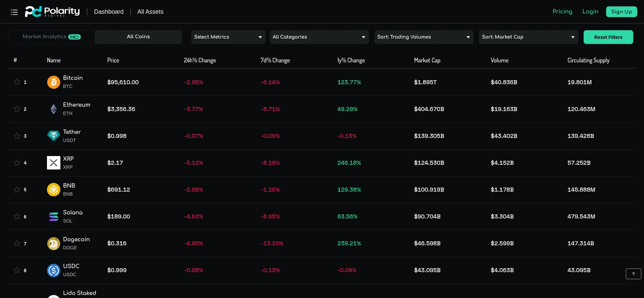Open the Bitcoin name link
This screenshot has width=644, height=298.
click(73, 78)
